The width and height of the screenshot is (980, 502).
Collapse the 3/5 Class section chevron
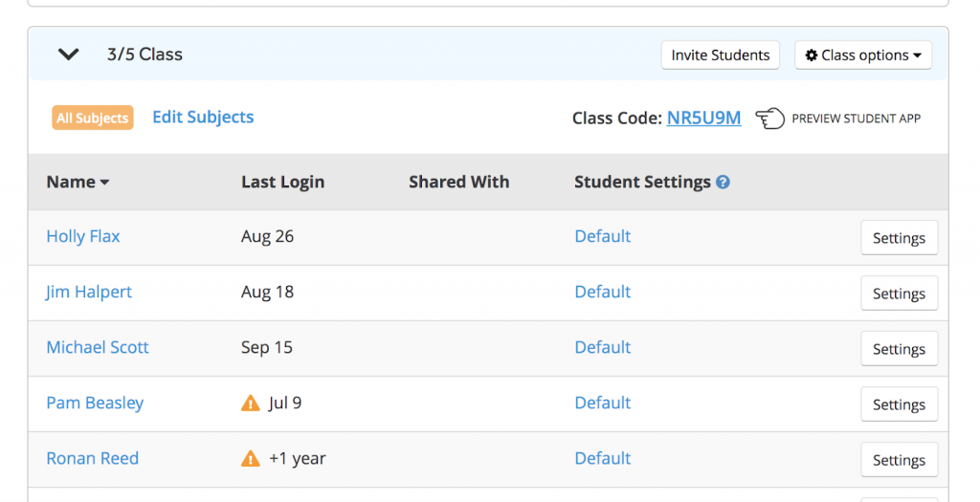pyautogui.click(x=68, y=55)
